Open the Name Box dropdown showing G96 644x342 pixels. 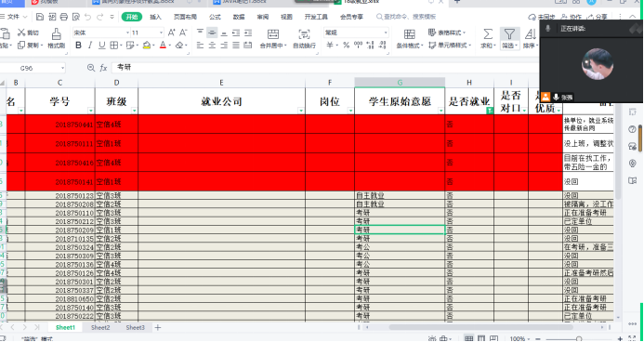coord(62,68)
